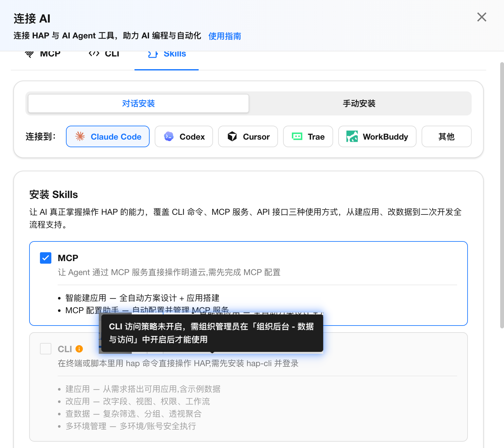Click the Cursor cube icon
This screenshot has width=504, height=448.
[232, 136]
